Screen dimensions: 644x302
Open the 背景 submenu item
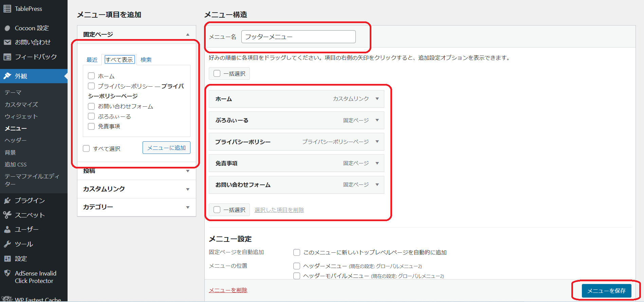click(10, 153)
